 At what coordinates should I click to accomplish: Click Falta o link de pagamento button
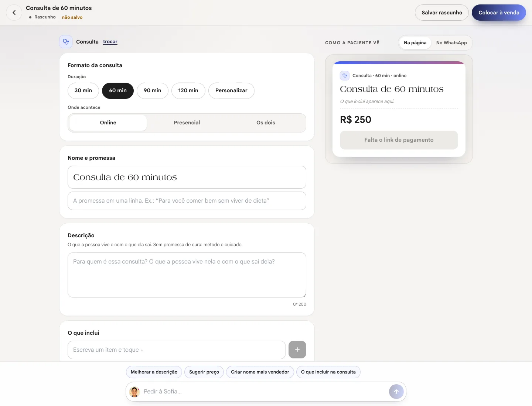(399, 140)
